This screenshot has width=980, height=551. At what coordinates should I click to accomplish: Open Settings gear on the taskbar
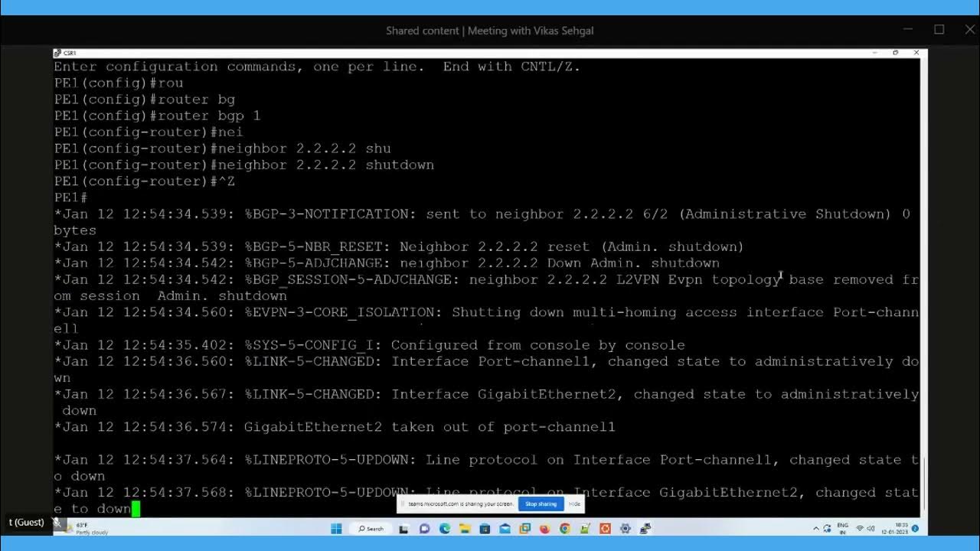tap(625, 529)
